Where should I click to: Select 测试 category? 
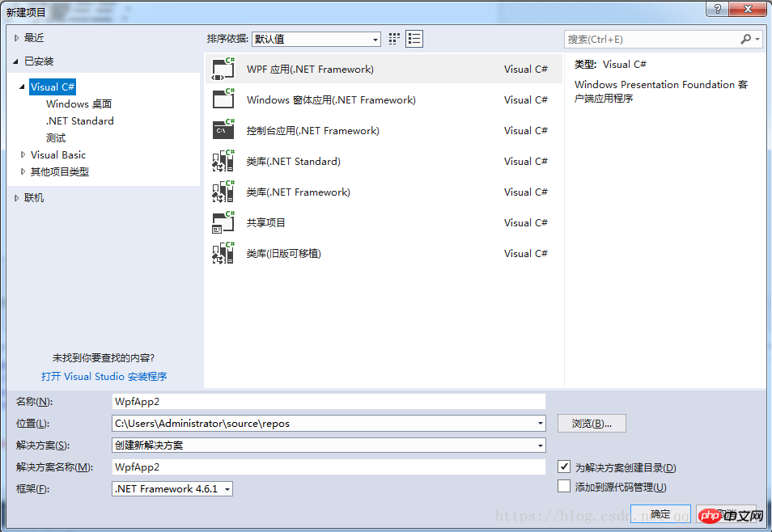coord(56,137)
